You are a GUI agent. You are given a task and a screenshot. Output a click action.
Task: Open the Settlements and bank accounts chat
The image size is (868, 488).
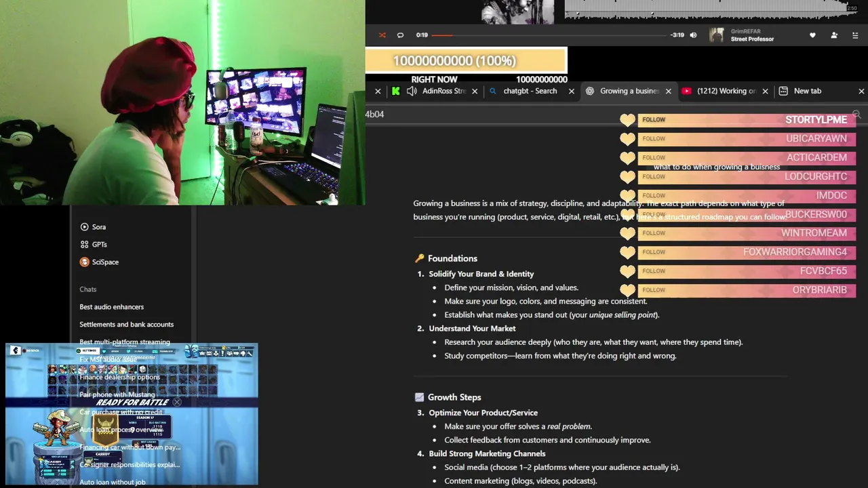(126, 325)
